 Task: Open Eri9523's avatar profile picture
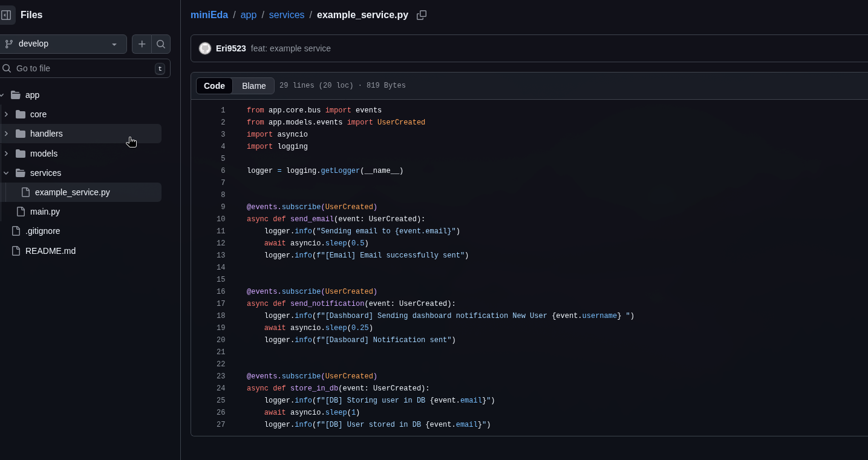204,48
